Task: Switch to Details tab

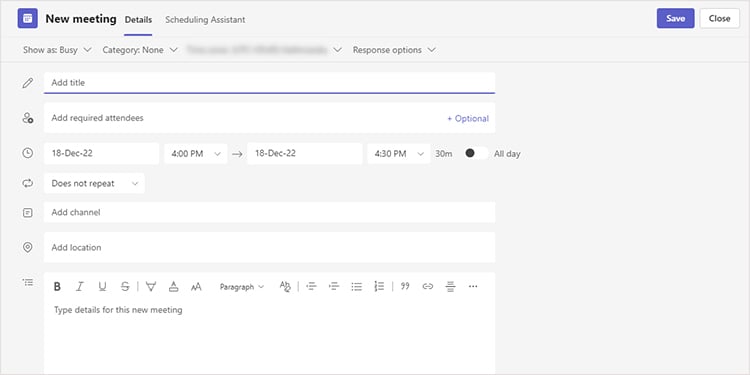Action: click(x=138, y=20)
